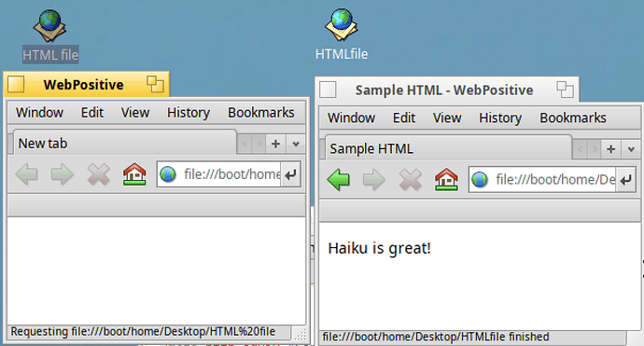
Task: Open View menu in New tab window
Action: tap(135, 113)
